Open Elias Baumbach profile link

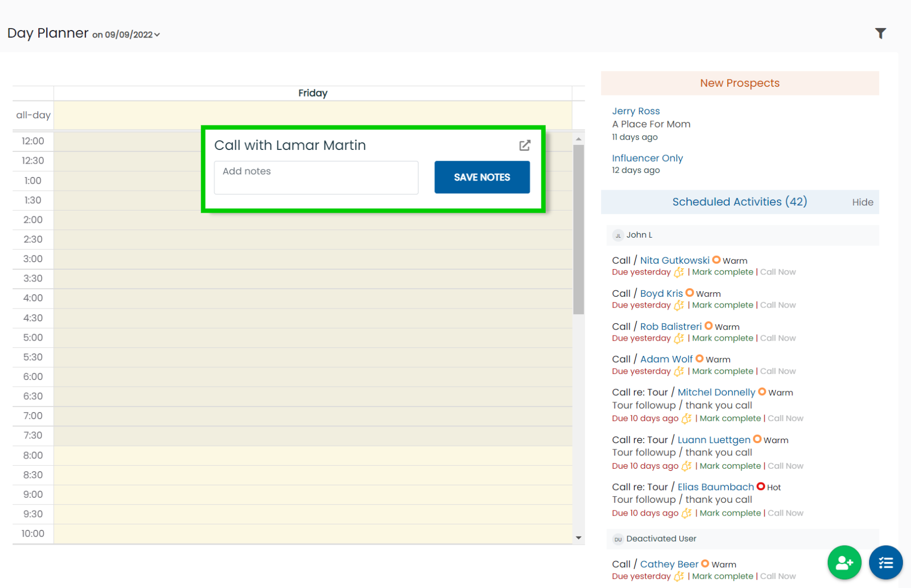[715, 487]
